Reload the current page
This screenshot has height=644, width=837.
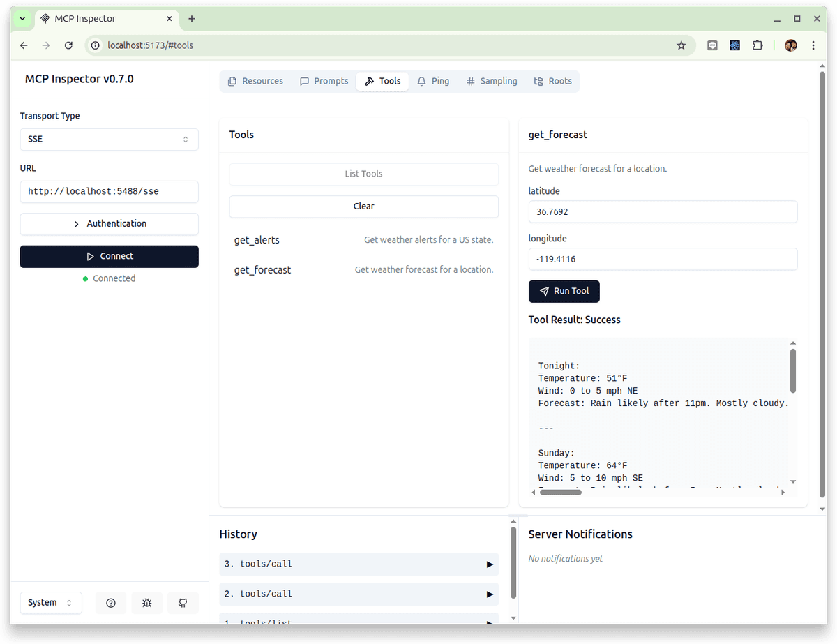tap(68, 45)
